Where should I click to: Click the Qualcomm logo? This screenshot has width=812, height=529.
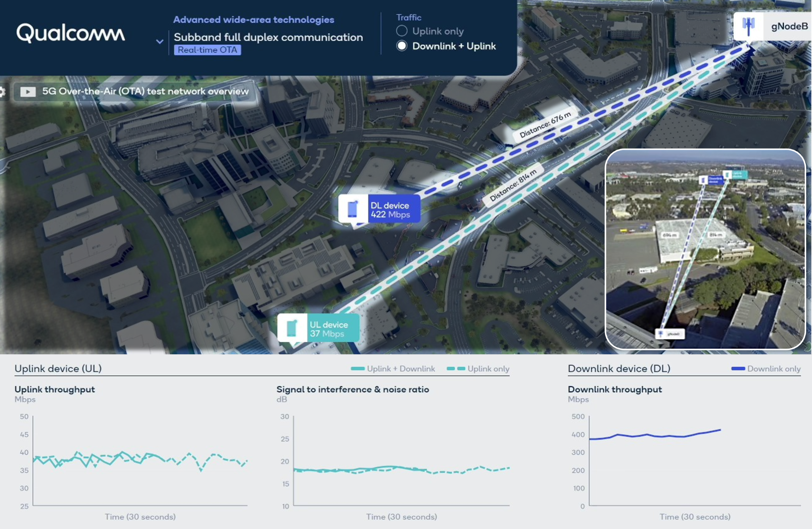tap(71, 33)
